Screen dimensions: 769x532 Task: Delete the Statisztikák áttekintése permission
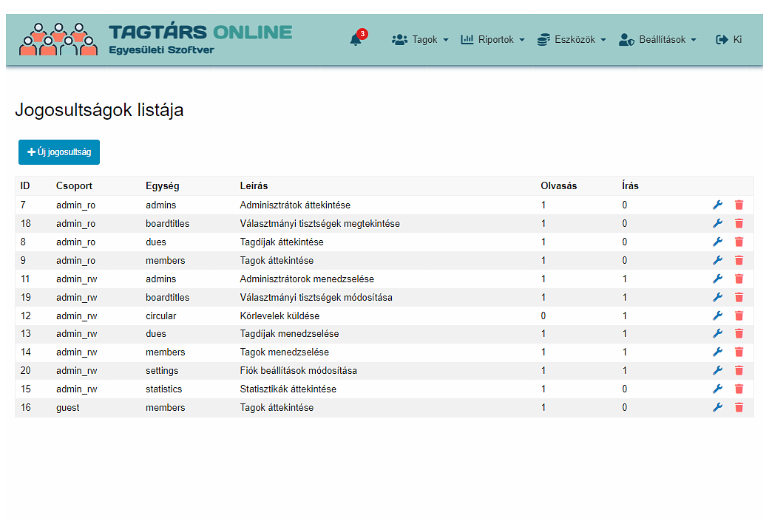coord(739,389)
